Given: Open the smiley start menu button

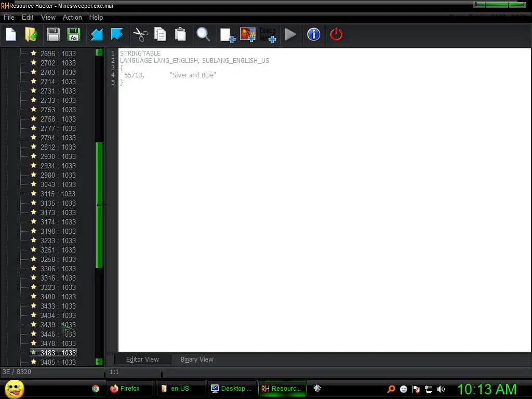Looking at the screenshot, I should (14, 389).
